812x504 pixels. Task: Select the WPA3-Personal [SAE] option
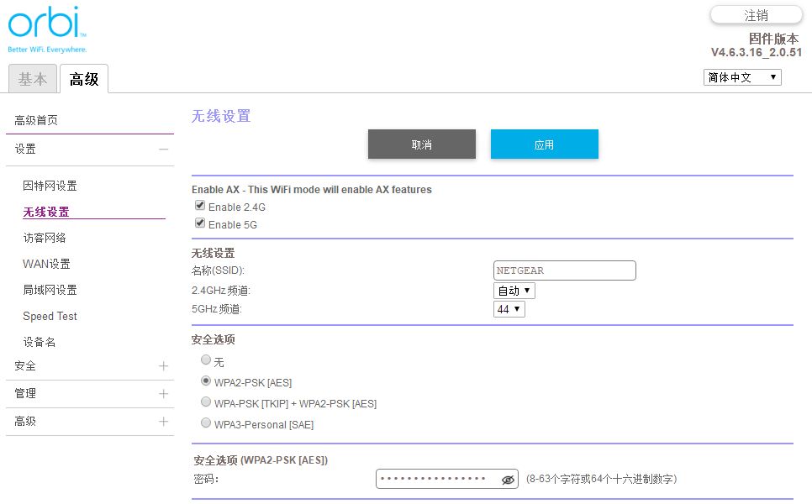point(207,424)
